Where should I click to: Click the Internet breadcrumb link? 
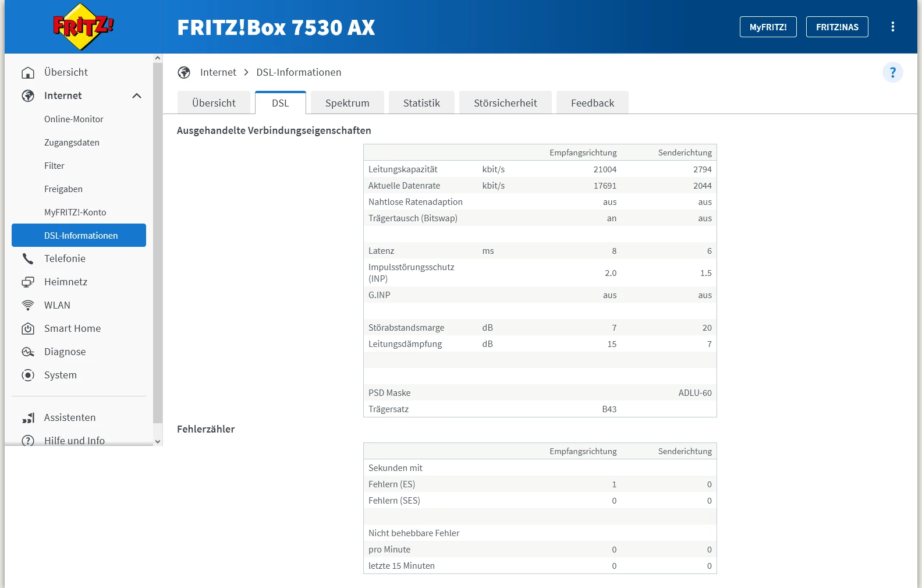tap(218, 72)
